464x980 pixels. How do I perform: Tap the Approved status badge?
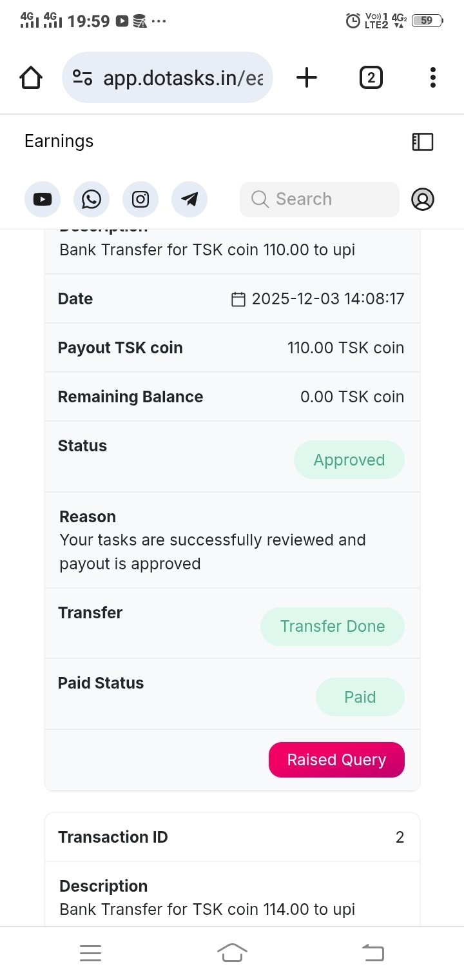(349, 460)
